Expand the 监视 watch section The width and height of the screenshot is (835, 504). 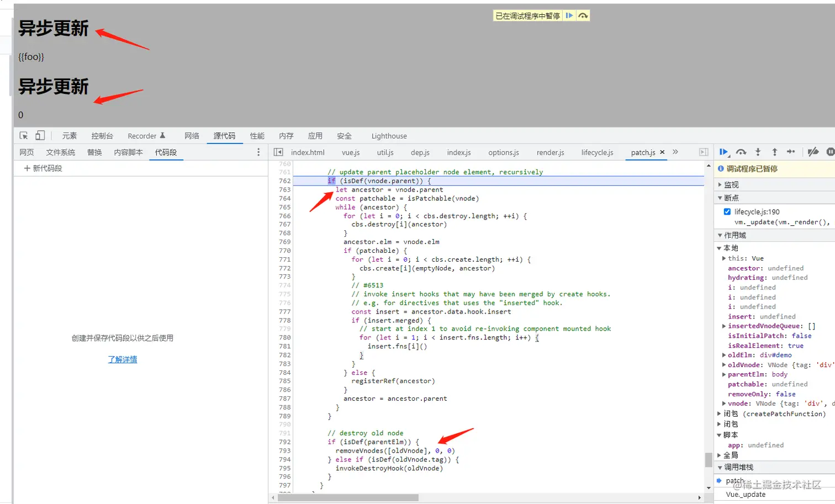click(x=720, y=184)
